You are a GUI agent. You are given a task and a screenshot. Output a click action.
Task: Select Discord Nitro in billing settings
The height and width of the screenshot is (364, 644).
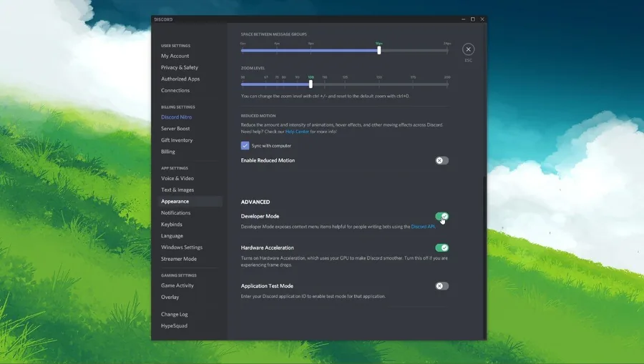click(x=176, y=117)
